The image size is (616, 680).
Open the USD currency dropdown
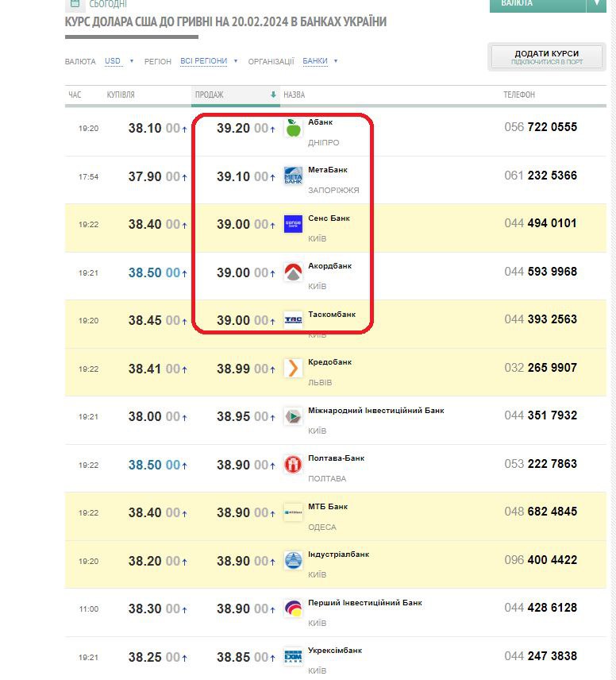coord(119,61)
